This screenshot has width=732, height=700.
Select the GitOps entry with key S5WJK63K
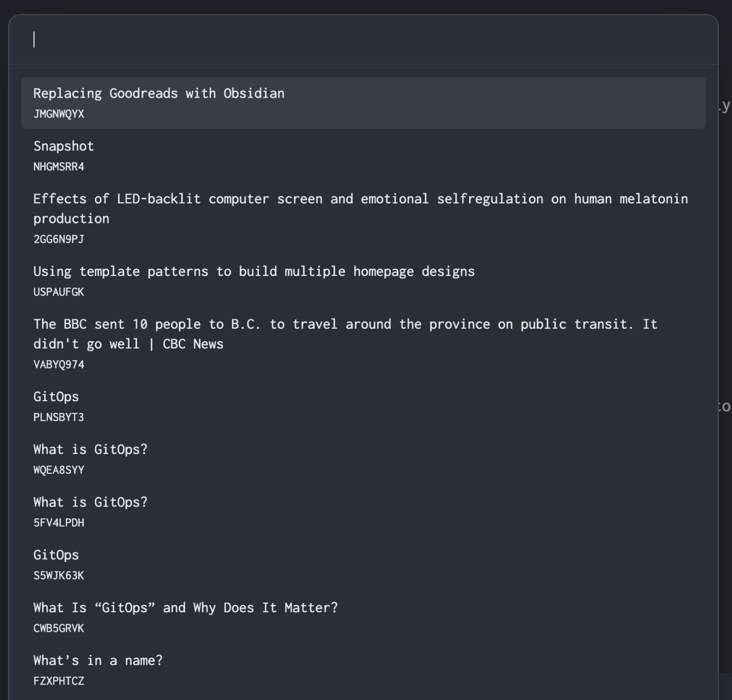tap(55, 554)
